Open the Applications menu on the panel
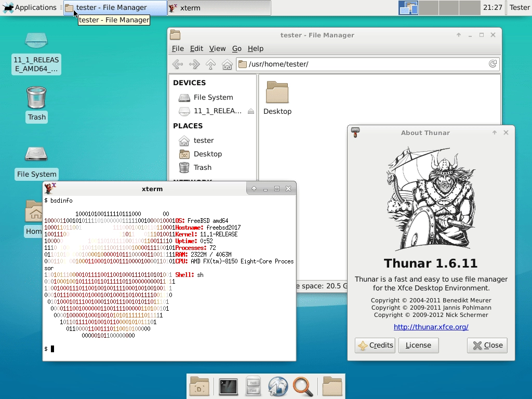Viewport: 532px width, 399px height. tap(30, 7)
